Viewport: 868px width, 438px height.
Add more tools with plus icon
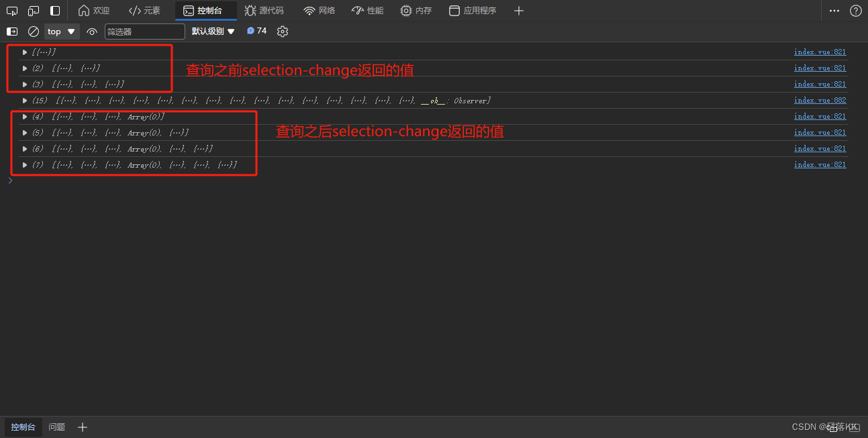click(518, 11)
